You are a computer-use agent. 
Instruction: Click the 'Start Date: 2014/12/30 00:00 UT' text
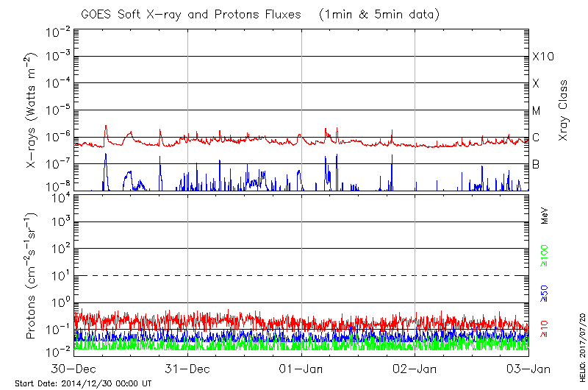(83, 383)
